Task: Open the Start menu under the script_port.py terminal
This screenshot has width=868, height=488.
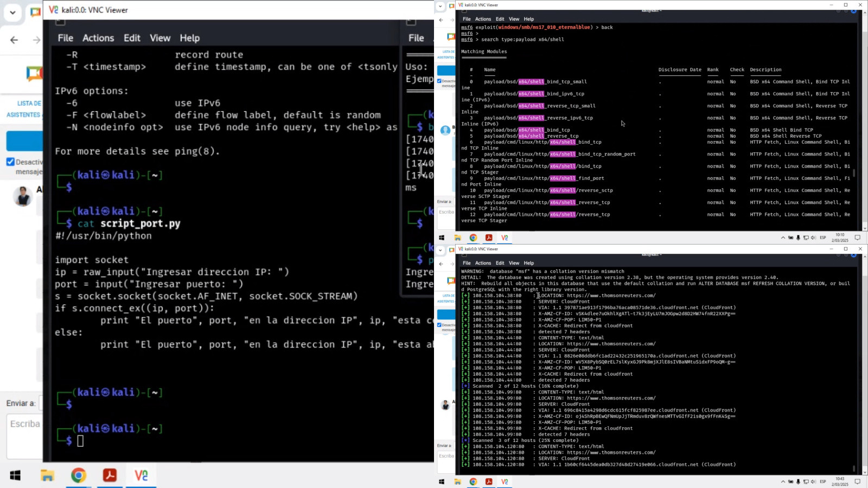Action: (x=15, y=476)
